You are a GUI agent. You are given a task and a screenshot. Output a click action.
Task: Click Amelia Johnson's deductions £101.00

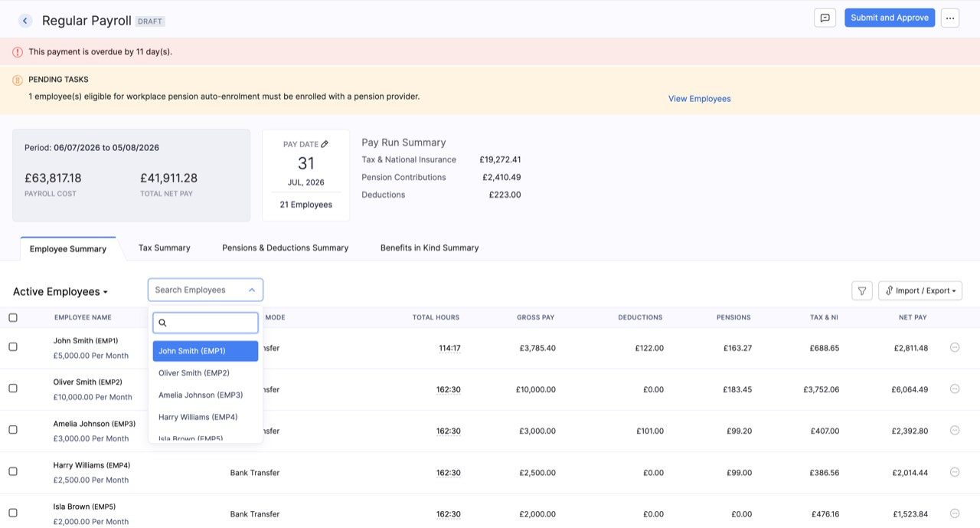click(x=650, y=431)
